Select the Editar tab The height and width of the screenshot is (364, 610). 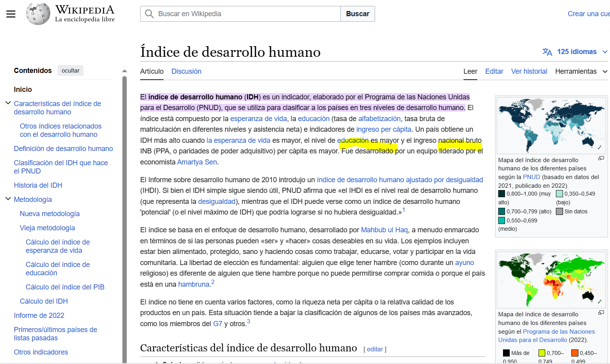494,71
